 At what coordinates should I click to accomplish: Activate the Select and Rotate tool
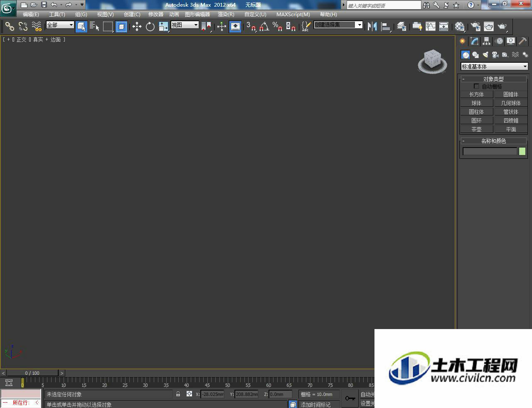(150, 27)
